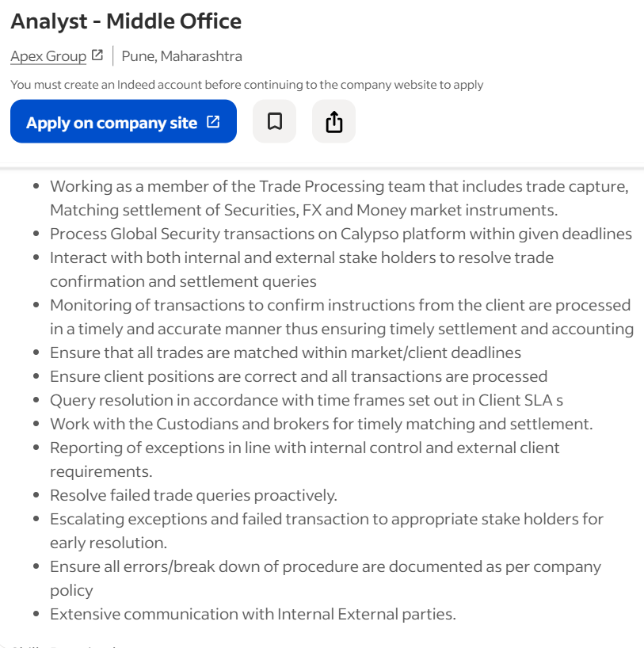The height and width of the screenshot is (648, 644).
Task: Click the Indeed account creation notice text
Action: click(x=246, y=85)
